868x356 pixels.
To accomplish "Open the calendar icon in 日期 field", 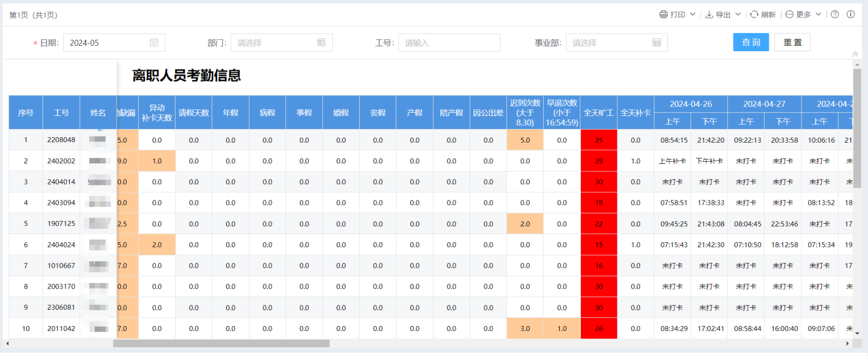I will [x=154, y=42].
